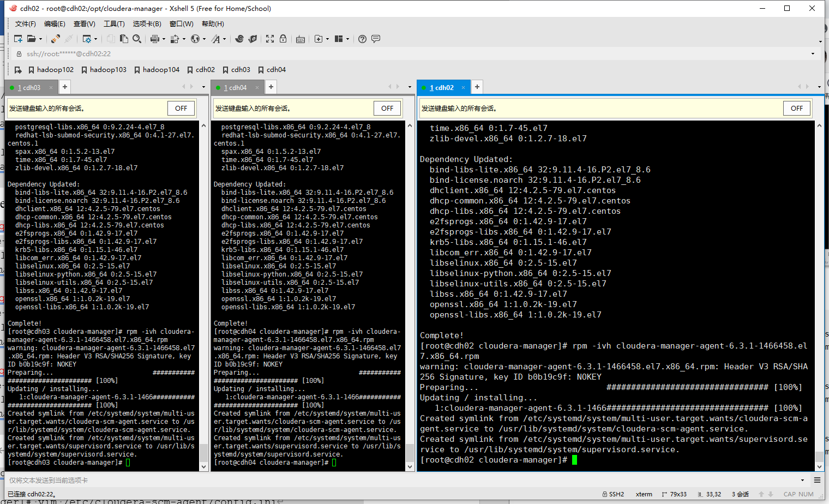The height and width of the screenshot is (504, 829).
Task: Turn off send-to-all in cdh04 pane
Action: pos(387,108)
